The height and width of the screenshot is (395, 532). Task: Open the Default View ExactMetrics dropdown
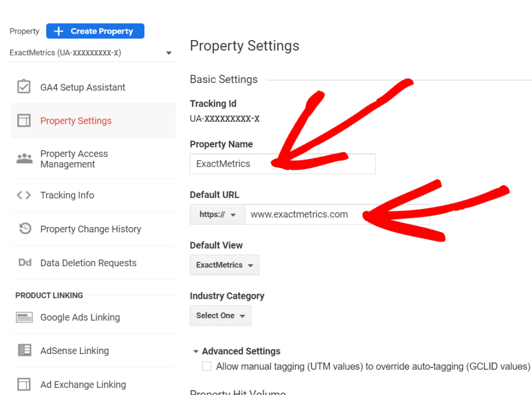coord(224,265)
